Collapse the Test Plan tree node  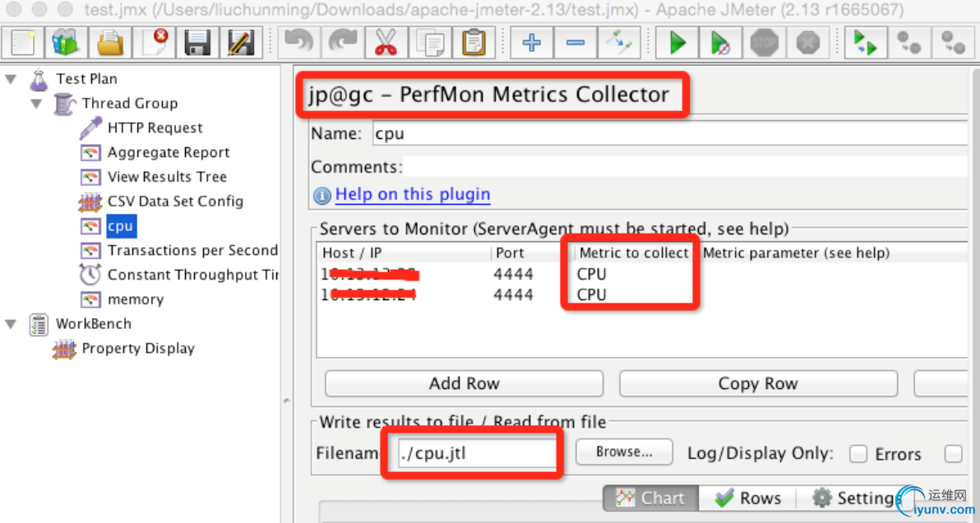point(11,79)
